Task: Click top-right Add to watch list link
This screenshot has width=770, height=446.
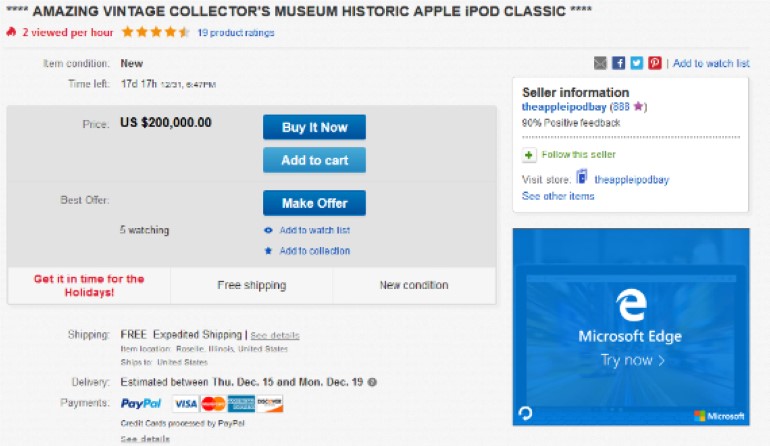Action: [711, 63]
